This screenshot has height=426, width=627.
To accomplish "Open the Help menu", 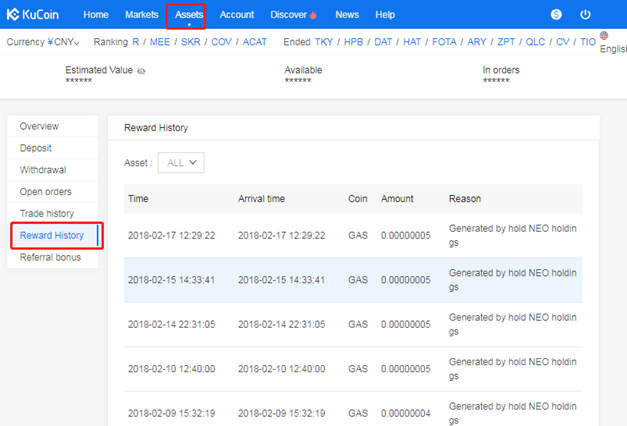I will (385, 15).
